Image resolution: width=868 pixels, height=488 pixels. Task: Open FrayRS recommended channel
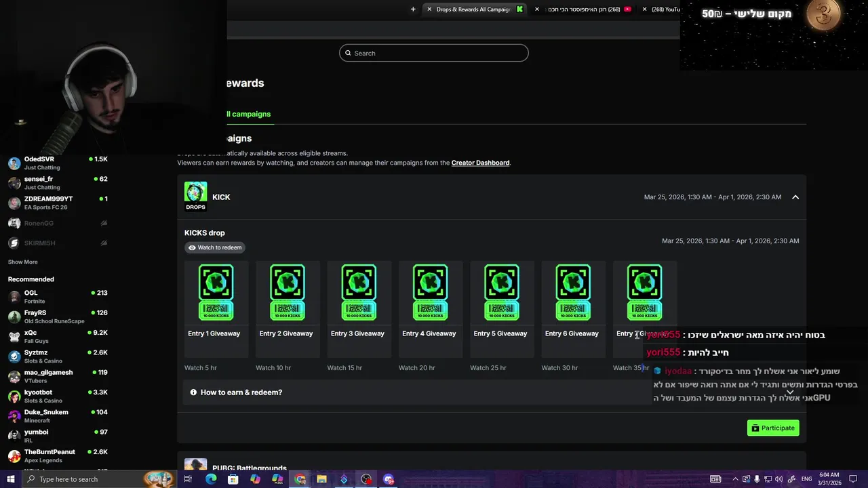(x=58, y=317)
